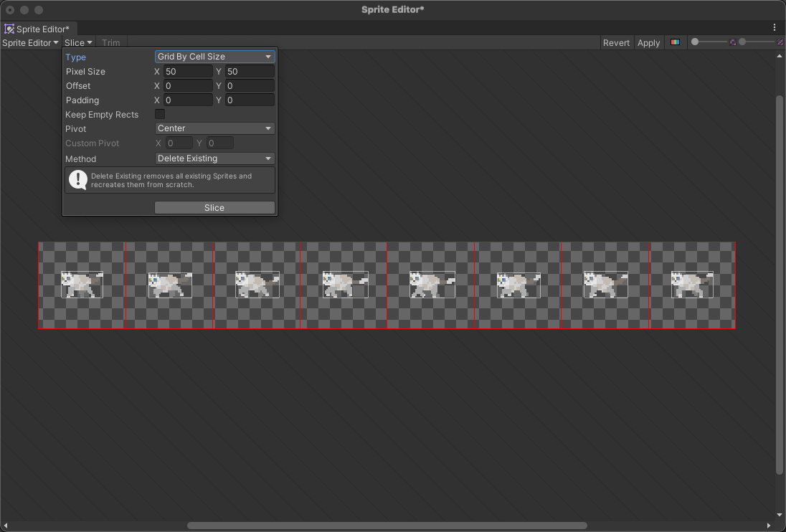786x532 pixels.
Task: Click the zoom slider handle in the toolbar
Action: [695, 42]
